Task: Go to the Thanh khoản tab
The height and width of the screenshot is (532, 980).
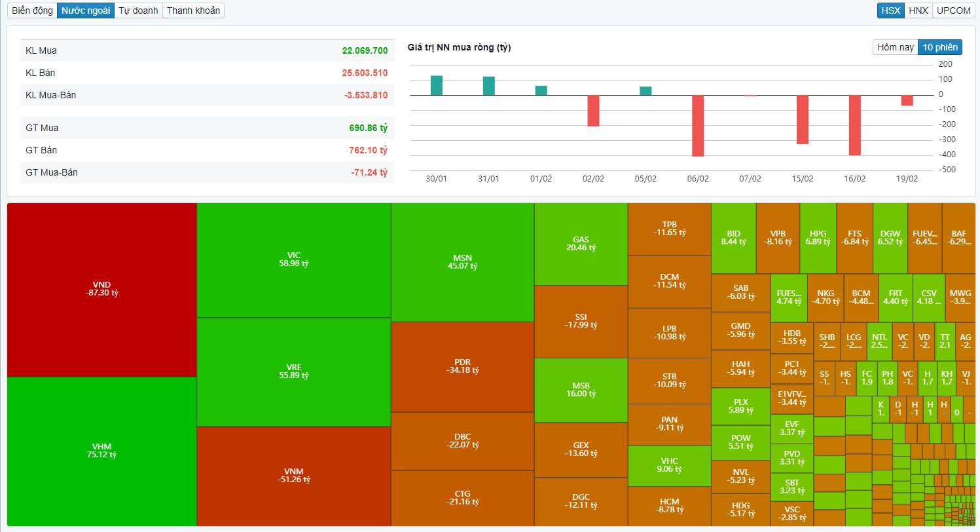Action: (x=193, y=10)
